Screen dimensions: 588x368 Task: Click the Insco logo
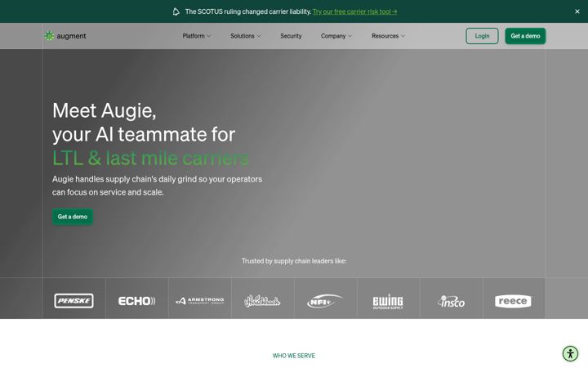(451, 301)
